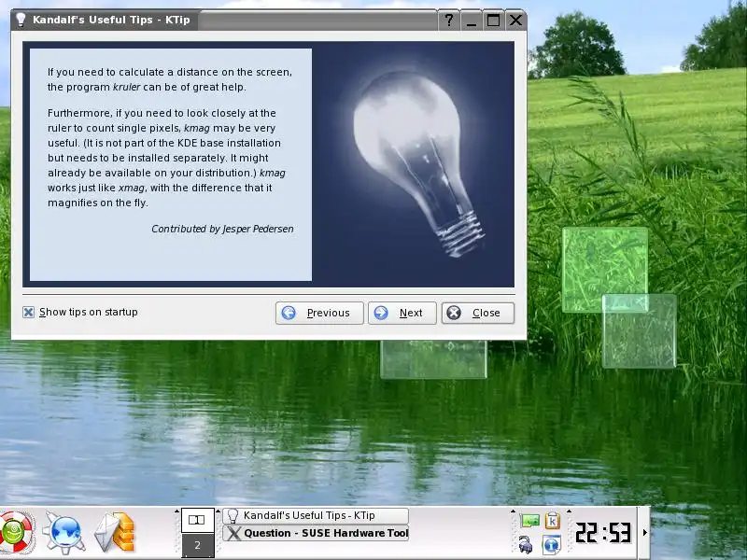Screen dimensions: 747x560
Task: Switch to virtual desktop 1 in pager
Action: [x=197, y=520]
